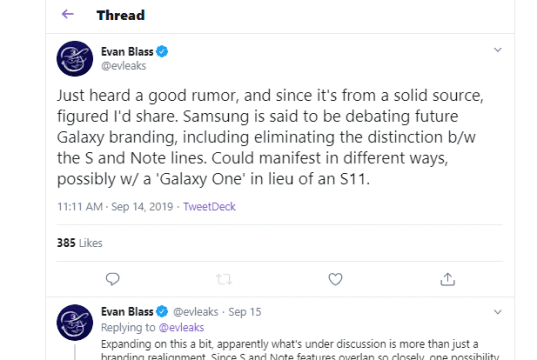
Task: Reply to the main tweet
Action: [x=112, y=279]
